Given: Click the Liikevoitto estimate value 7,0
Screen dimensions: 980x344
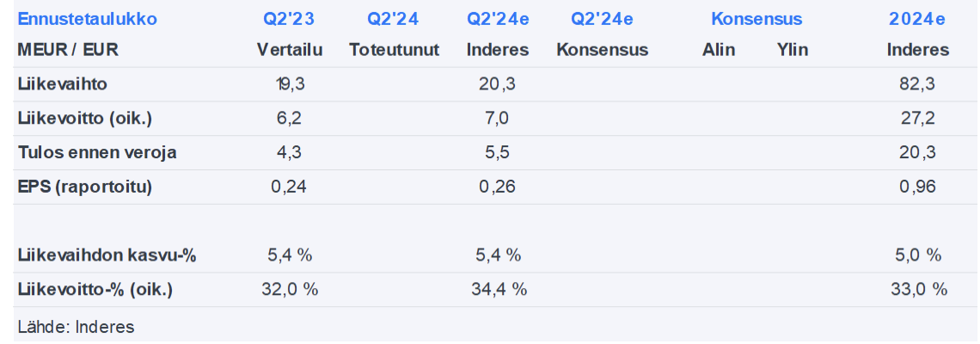Looking at the screenshot, I should pyautogui.click(x=497, y=119).
